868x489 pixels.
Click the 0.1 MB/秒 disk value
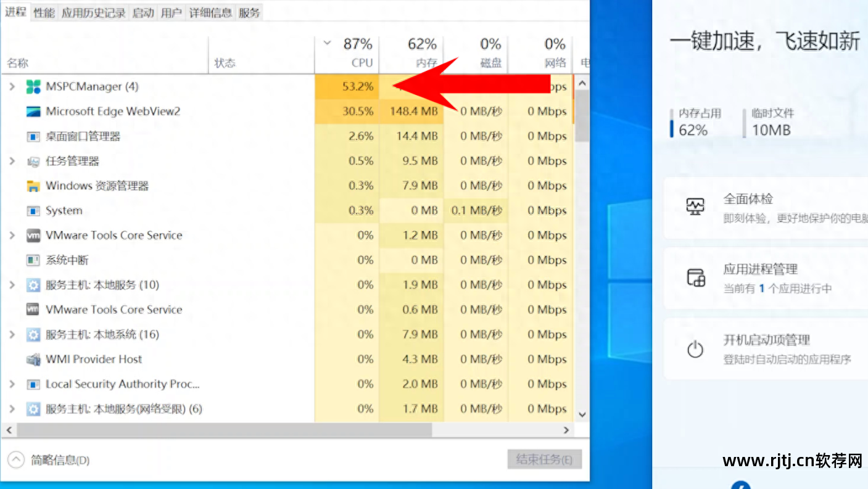[476, 211]
